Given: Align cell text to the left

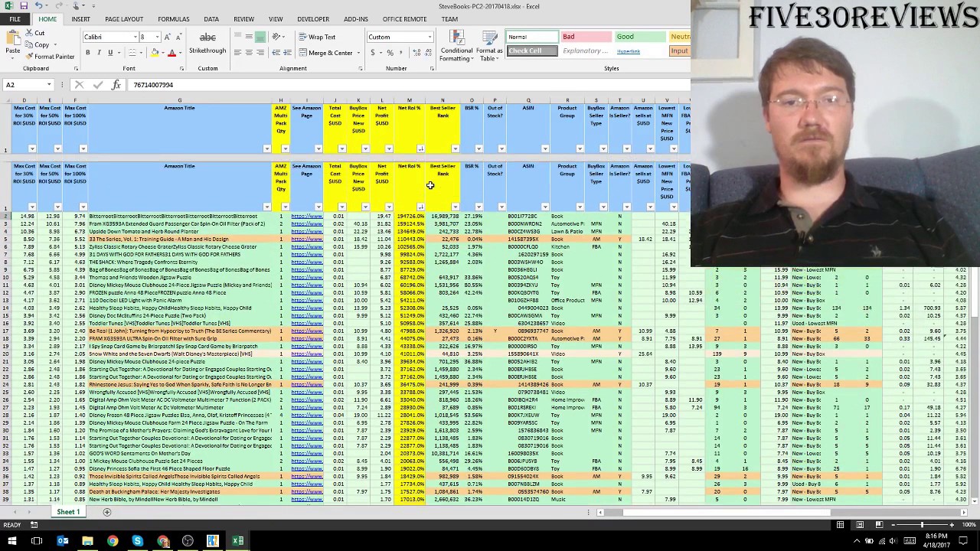Looking at the screenshot, I should pos(237,53).
